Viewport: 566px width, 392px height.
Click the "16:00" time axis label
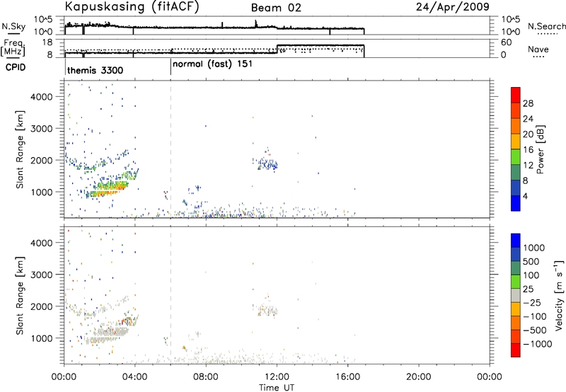pyautogui.click(x=347, y=377)
